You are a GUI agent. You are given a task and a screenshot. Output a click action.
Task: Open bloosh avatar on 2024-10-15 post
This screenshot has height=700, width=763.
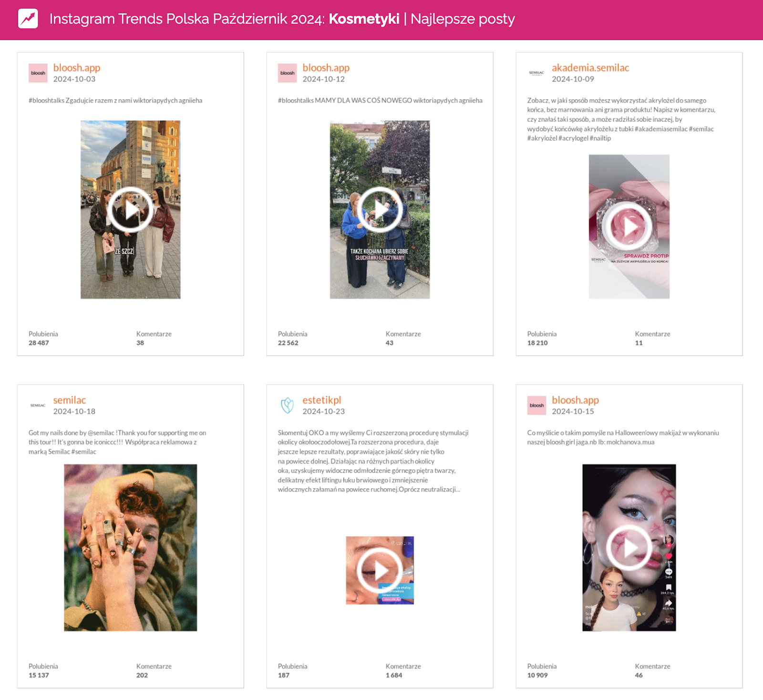(537, 405)
